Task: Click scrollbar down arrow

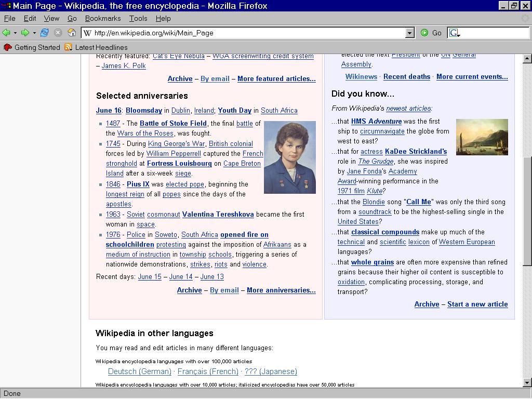Action: pos(527,383)
